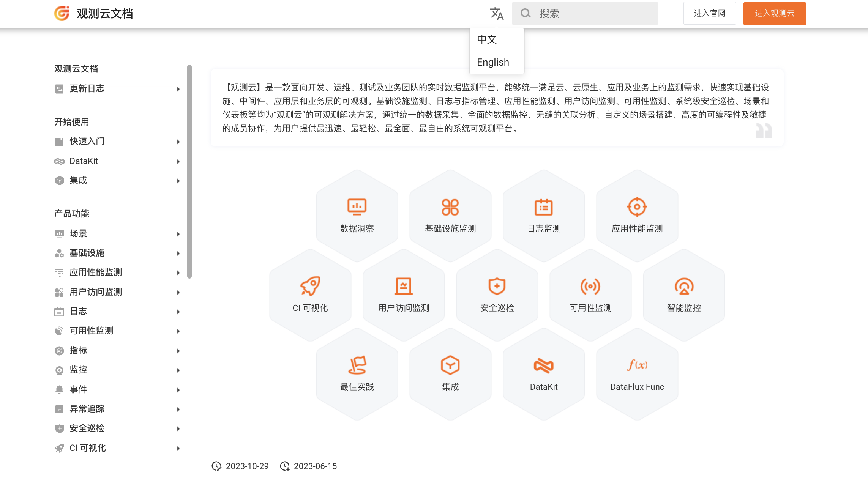The image size is (868, 482).
Task: Click the 指标 sidebar icon
Action: pyautogui.click(x=59, y=351)
